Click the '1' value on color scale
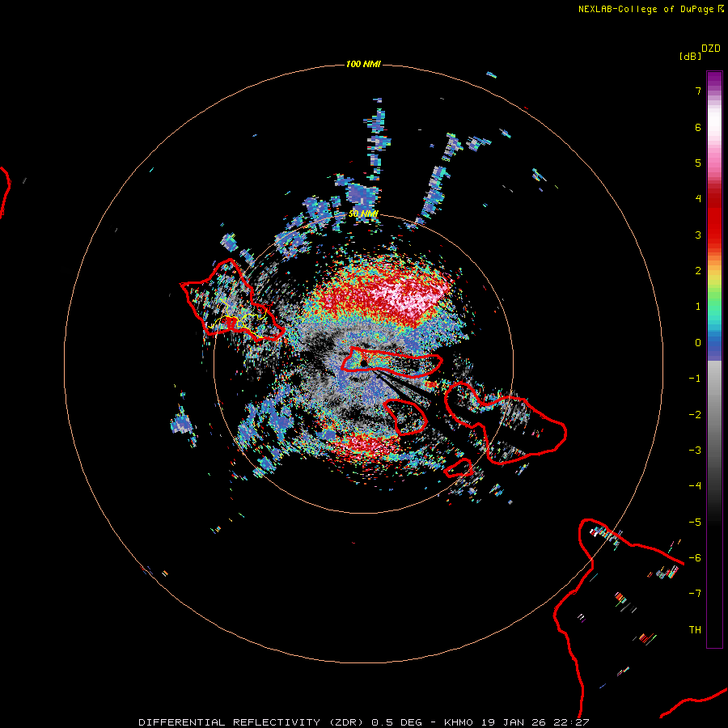This screenshot has width=728, height=728. (x=698, y=307)
